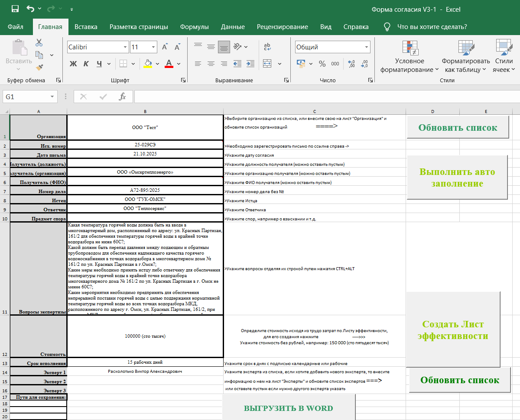
Task: Open the Формулы ribbon tab
Action: coord(194,27)
